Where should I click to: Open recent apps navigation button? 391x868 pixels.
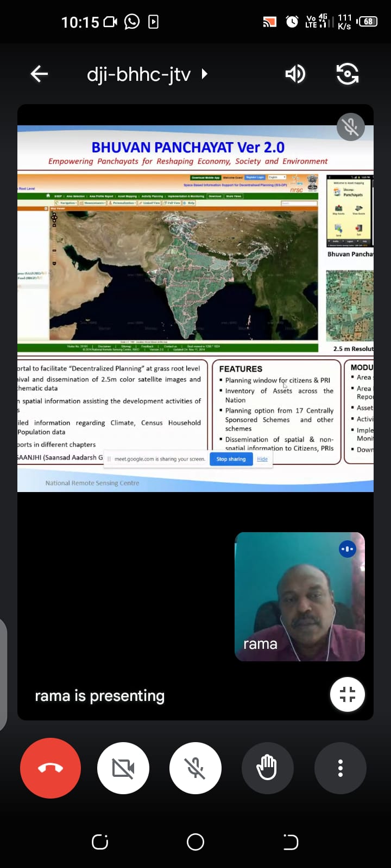(100, 842)
